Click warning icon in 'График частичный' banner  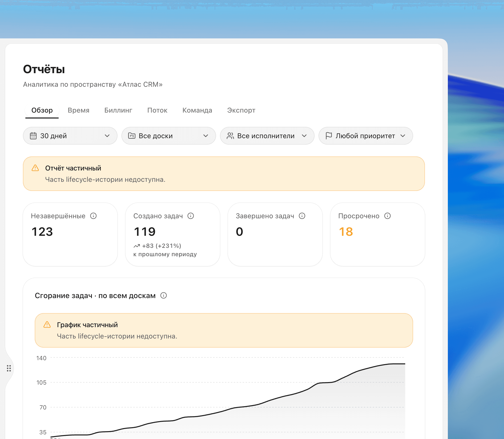(x=47, y=325)
